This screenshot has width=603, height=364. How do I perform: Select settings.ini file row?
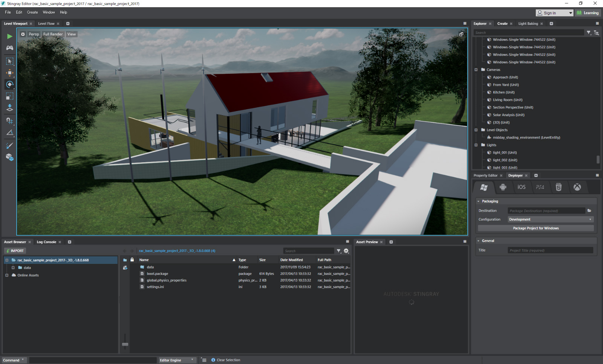tap(244, 287)
